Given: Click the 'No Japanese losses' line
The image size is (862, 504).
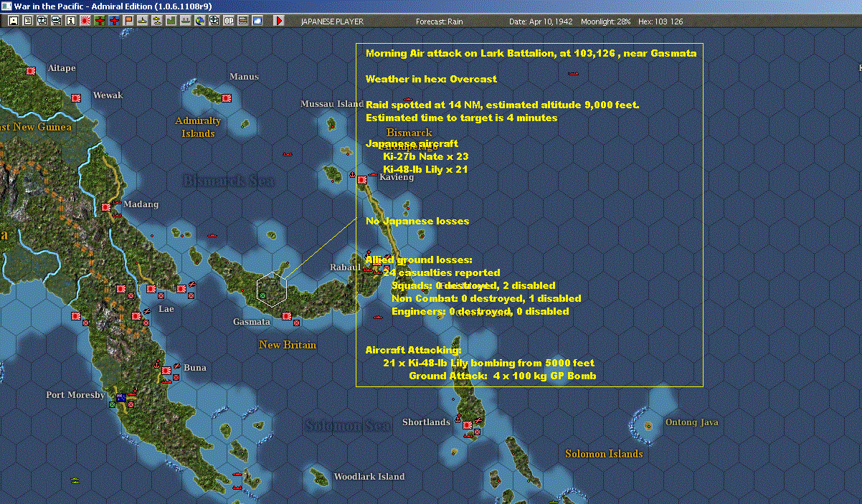Looking at the screenshot, I should pos(417,221).
